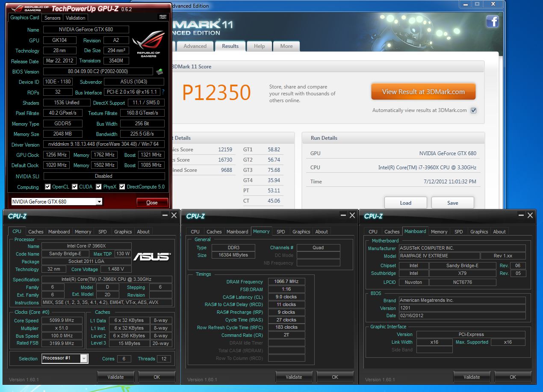Image resolution: width=543 pixels, height=392 pixels.
Task: Click Close button in GPU-Z
Action: point(152,203)
